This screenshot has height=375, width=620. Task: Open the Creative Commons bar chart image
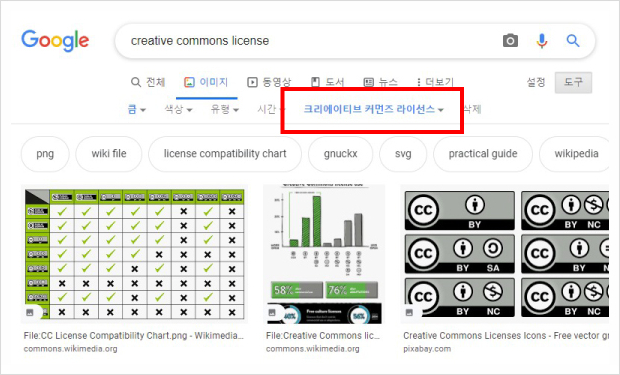click(324, 254)
